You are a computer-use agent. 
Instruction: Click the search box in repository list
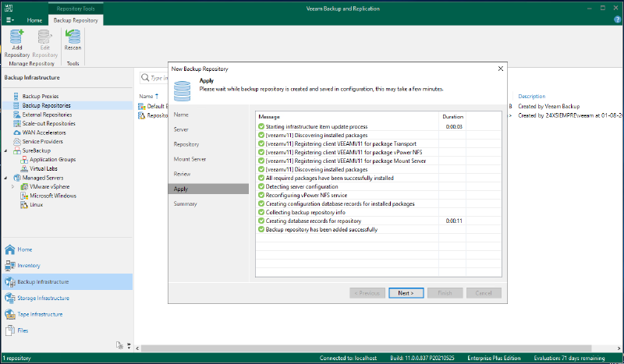click(154, 78)
